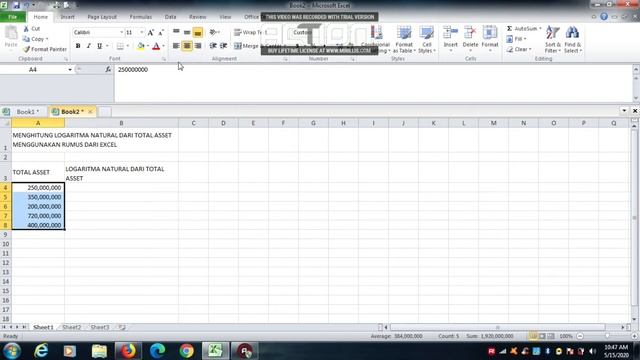Open File Explorer from taskbar
The width and height of the screenshot is (640, 360).
coord(99,351)
